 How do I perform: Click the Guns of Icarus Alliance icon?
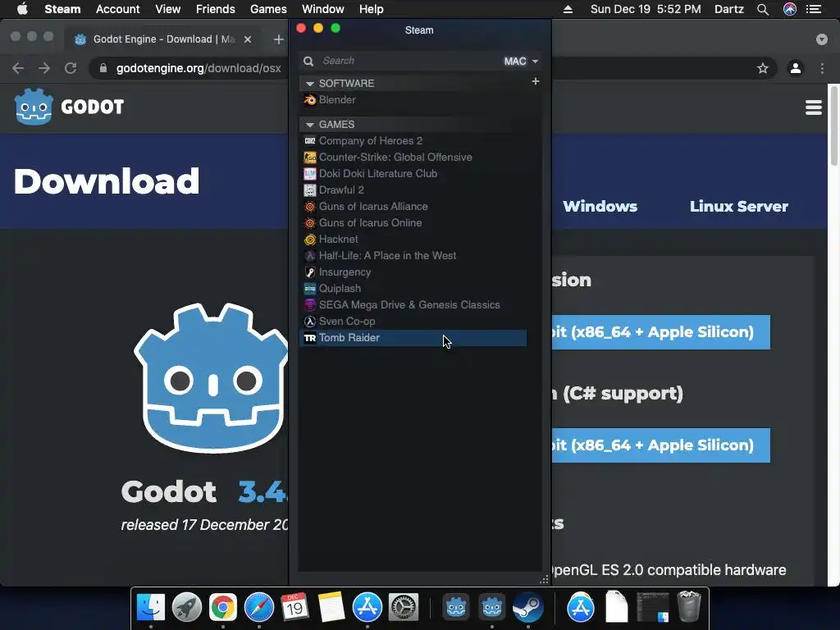click(309, 207)
